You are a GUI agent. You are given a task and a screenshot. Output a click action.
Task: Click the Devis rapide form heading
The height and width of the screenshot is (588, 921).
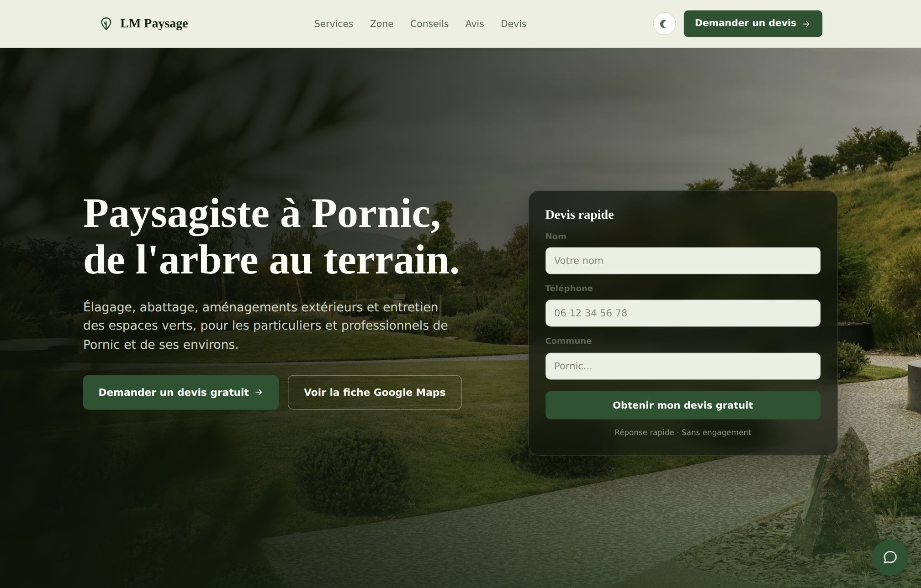point(579,215)
